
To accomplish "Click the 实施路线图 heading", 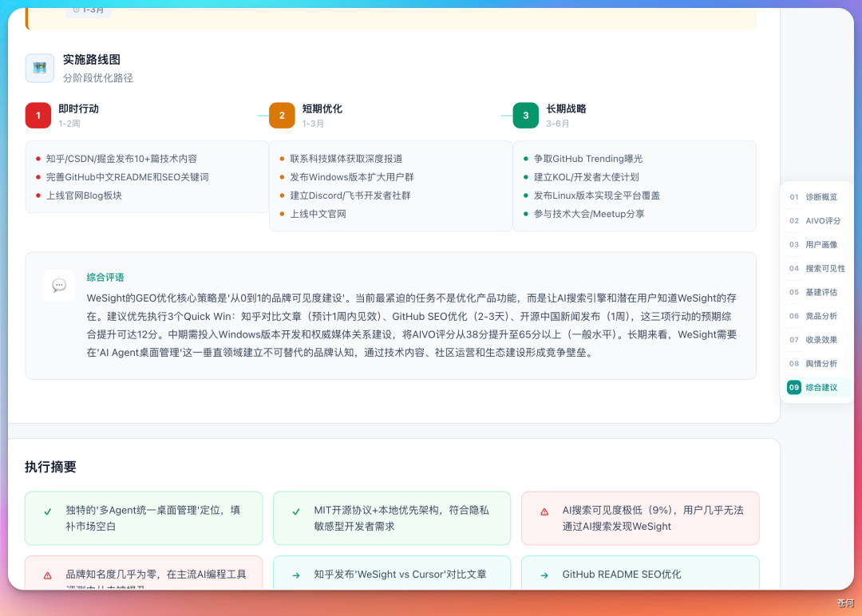I will coord(91,59).
